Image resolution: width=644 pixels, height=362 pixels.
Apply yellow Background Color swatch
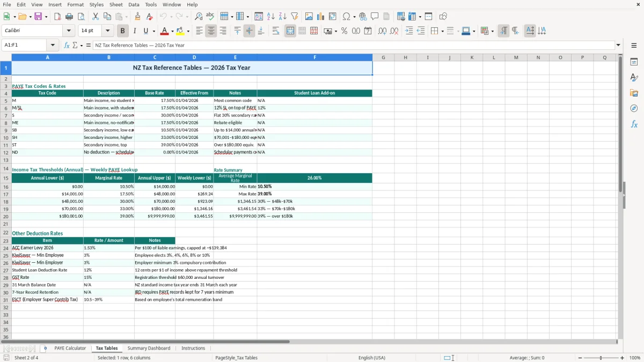pyautogui.click(x=181, y=31)
